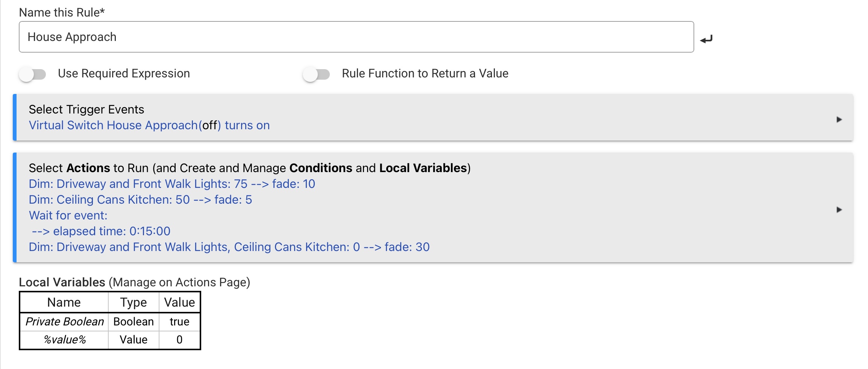
Task: Click the elapsed time 0:15:00 line
Action: tap(101, 231)
